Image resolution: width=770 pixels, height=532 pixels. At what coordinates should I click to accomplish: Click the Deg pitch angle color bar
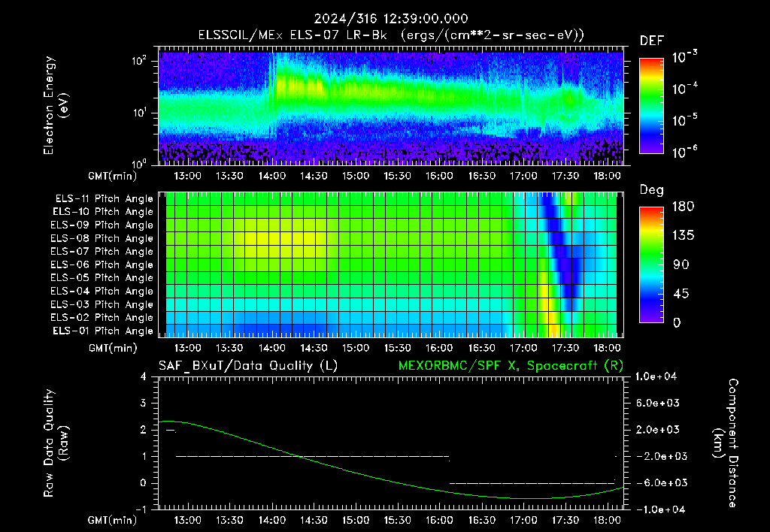point(651,265)
